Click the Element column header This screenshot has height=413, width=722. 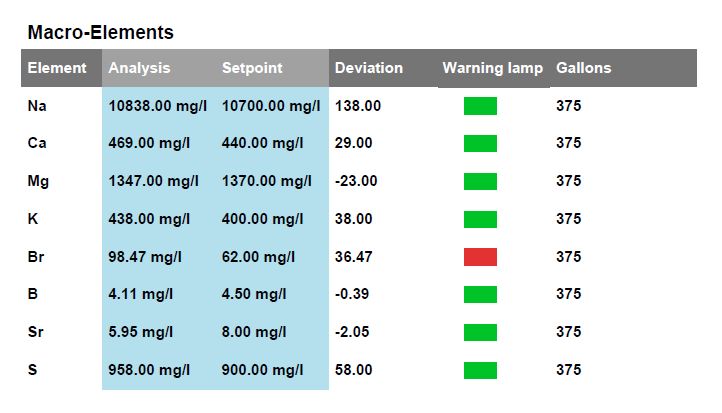57,68
